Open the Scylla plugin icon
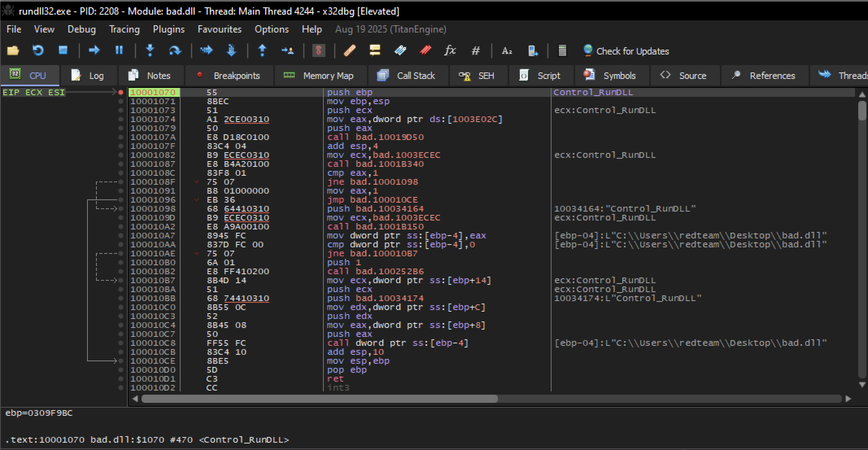The width and height of the screenshot is (868, 450). coord(318,50)
